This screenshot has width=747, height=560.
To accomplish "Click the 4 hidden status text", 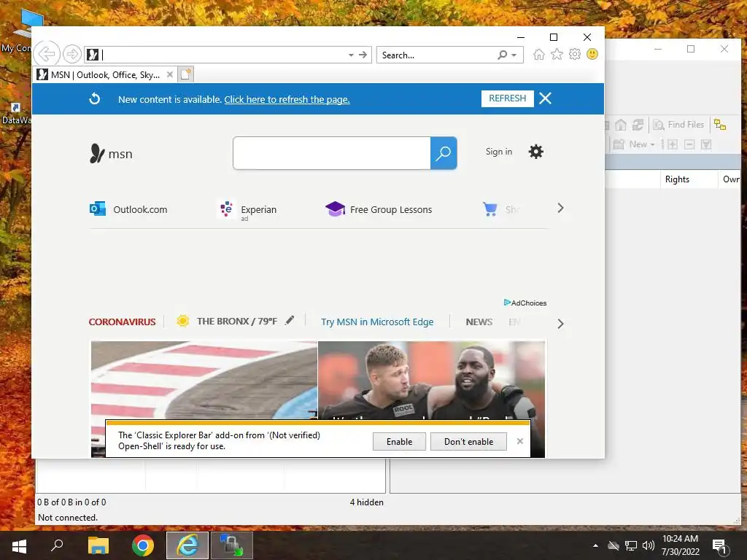I will (x=367, y=502).
